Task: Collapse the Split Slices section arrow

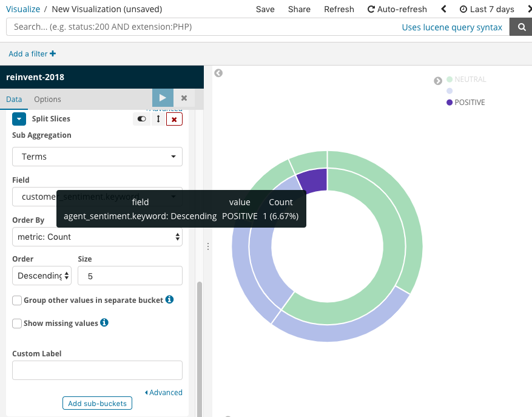Action: point(19,119)
